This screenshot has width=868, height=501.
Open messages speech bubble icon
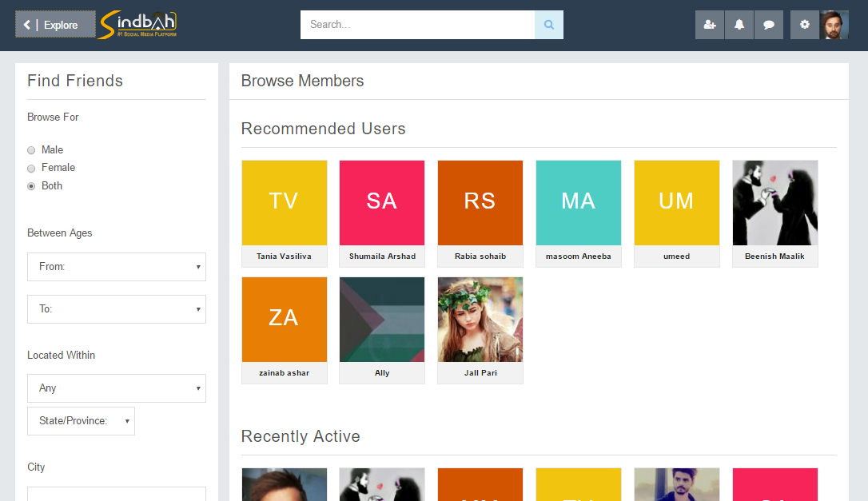click(768, 24)
